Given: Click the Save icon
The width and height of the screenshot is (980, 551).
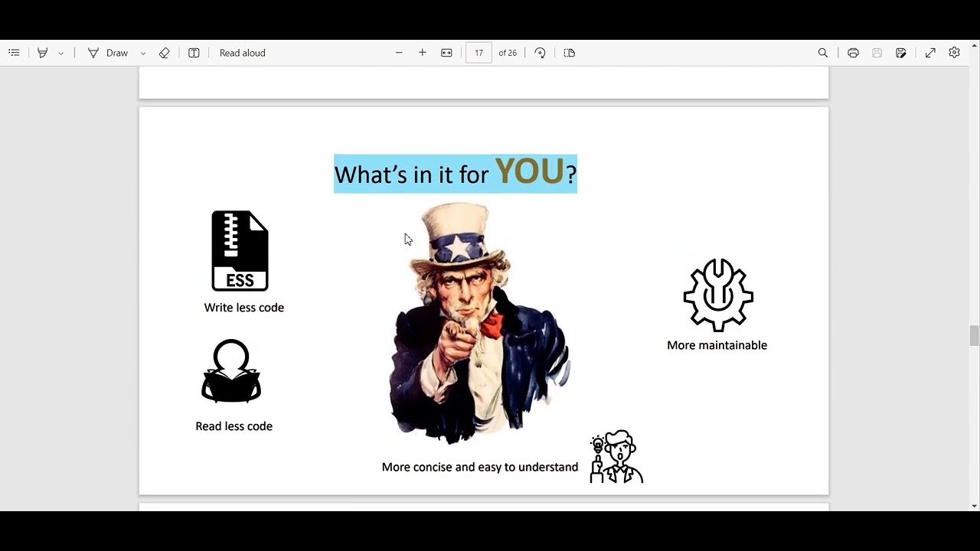Looking at the screenshot, I should 877,53.
